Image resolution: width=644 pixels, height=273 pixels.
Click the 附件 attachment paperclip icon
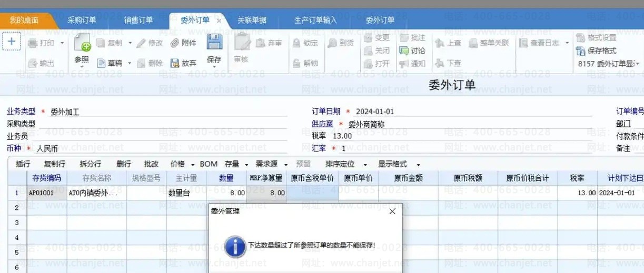coord(183,43)
